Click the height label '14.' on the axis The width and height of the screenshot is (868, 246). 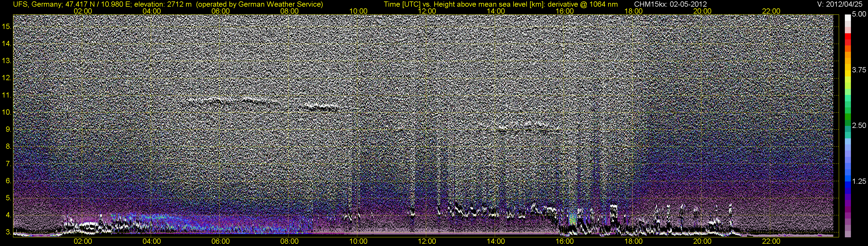[7, 44]
